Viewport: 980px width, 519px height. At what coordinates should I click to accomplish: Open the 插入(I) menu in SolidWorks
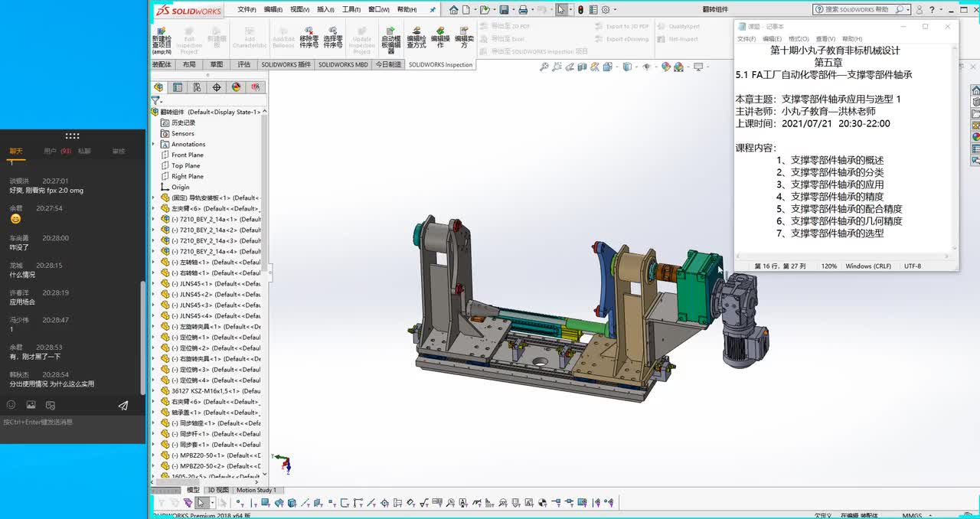pyautogui.click(x=325, y=10)
